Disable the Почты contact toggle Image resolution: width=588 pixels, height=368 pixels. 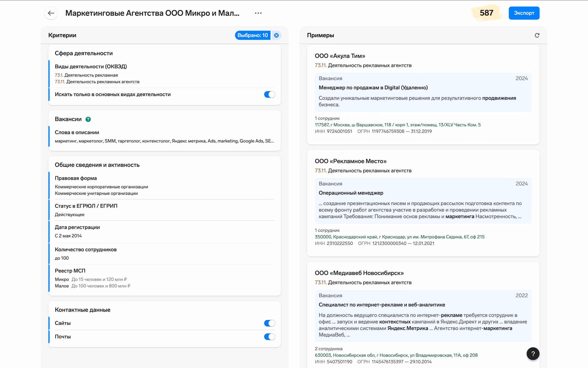tap(269, 337)
